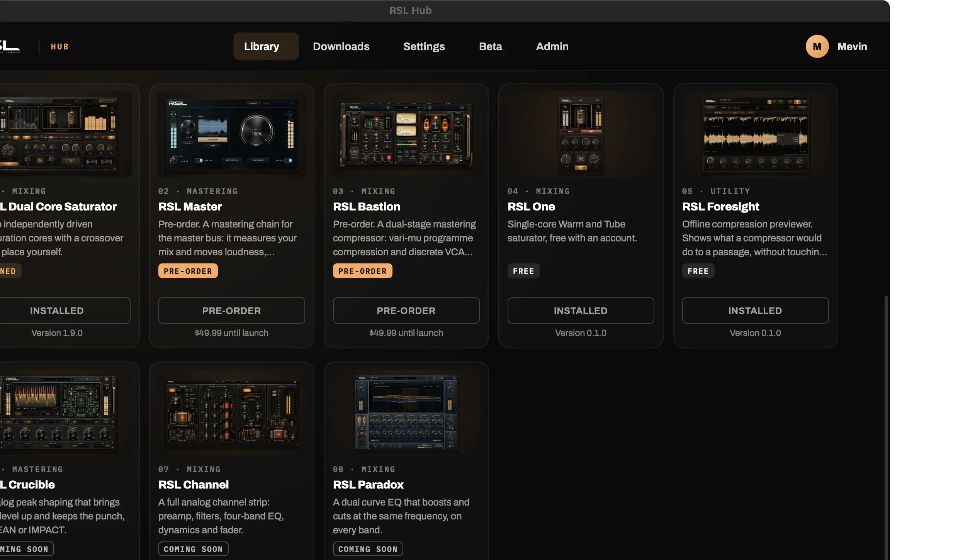Open the RSL Bastion plugin thumbnail

coord(406,134)
